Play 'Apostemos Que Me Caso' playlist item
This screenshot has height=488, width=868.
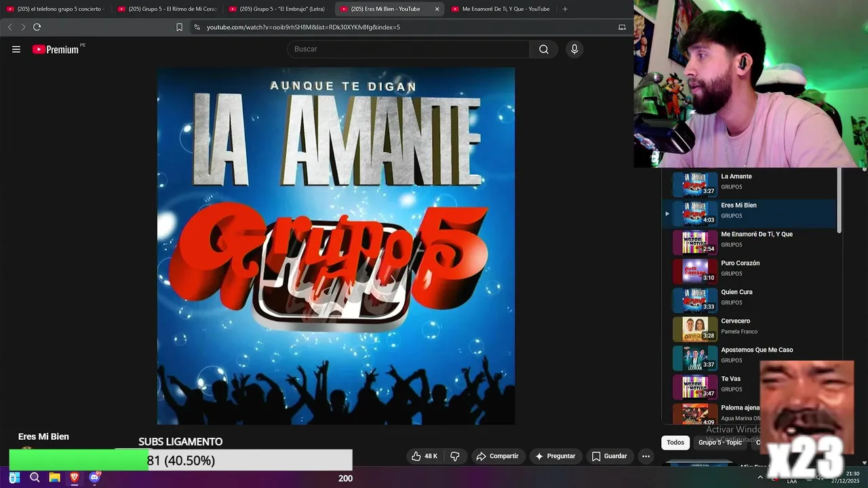click(x=750, y=359)
